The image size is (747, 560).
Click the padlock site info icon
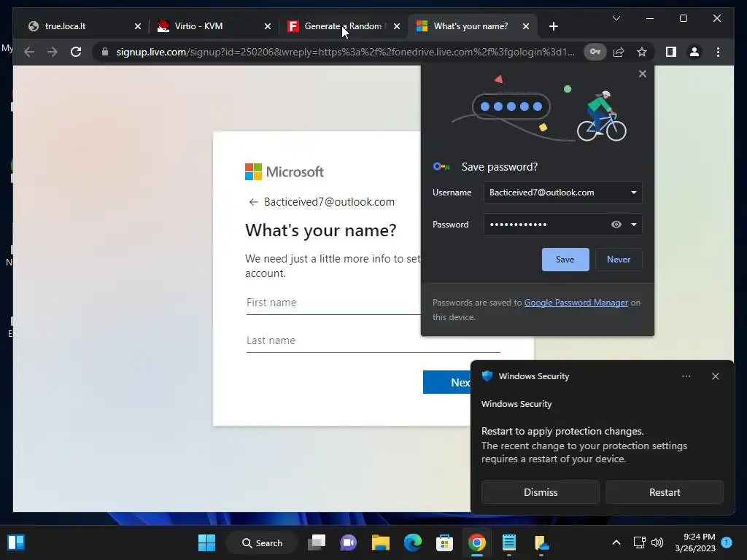[105, 52]
